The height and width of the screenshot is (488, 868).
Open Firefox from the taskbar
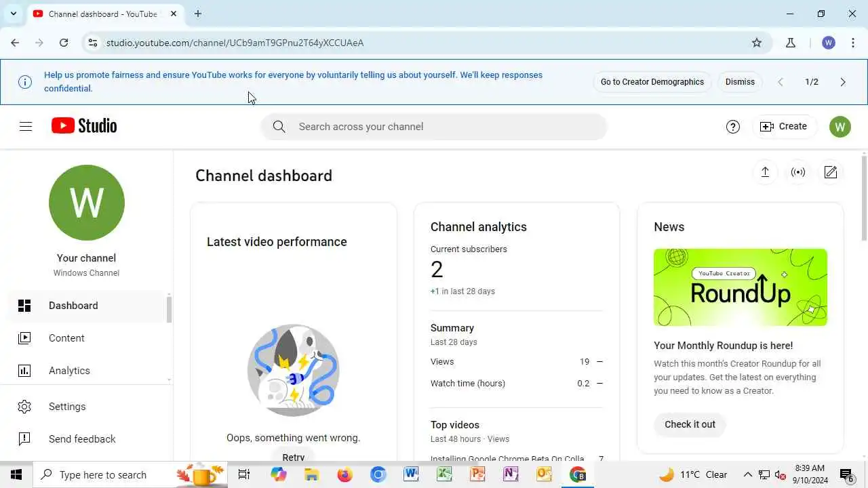[x=344, y=474]
